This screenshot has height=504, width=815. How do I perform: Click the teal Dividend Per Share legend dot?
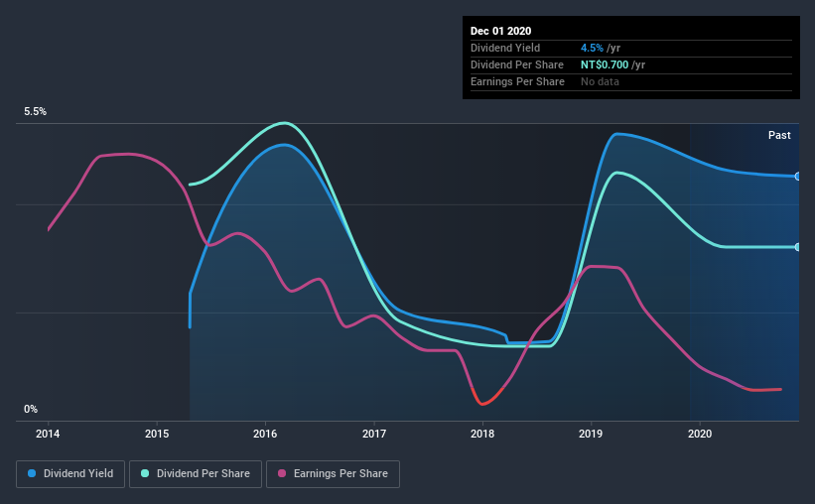click(145, 473)
